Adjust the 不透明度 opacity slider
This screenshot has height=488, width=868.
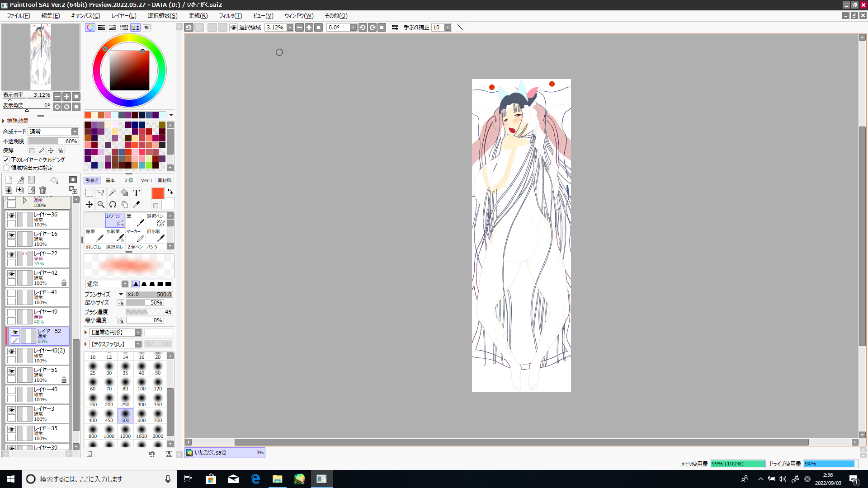click(53, 141)
